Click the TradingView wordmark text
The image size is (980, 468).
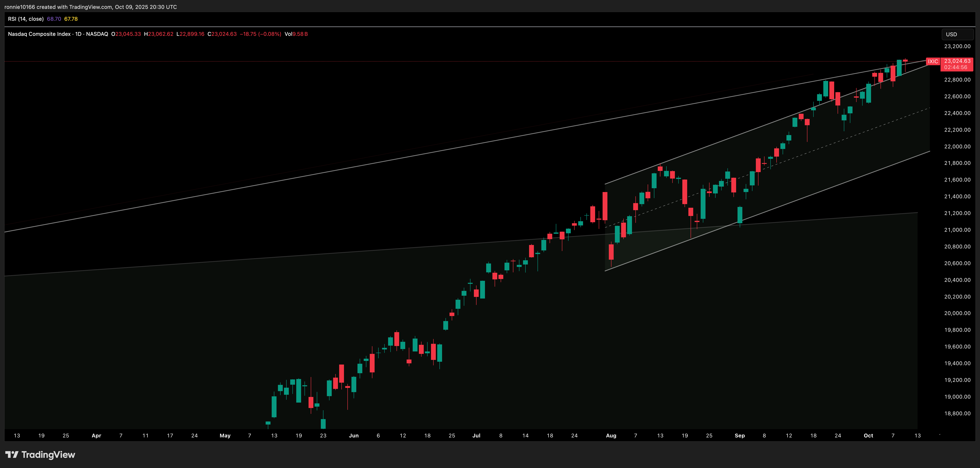pyautogui.click(x=48, y=455)
